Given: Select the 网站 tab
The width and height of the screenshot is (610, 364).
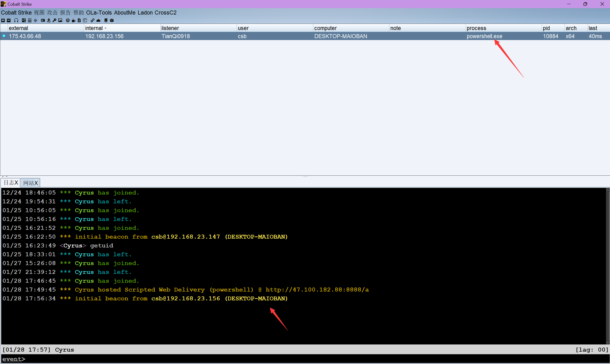Looking at the screenshot, I should 30,183.
